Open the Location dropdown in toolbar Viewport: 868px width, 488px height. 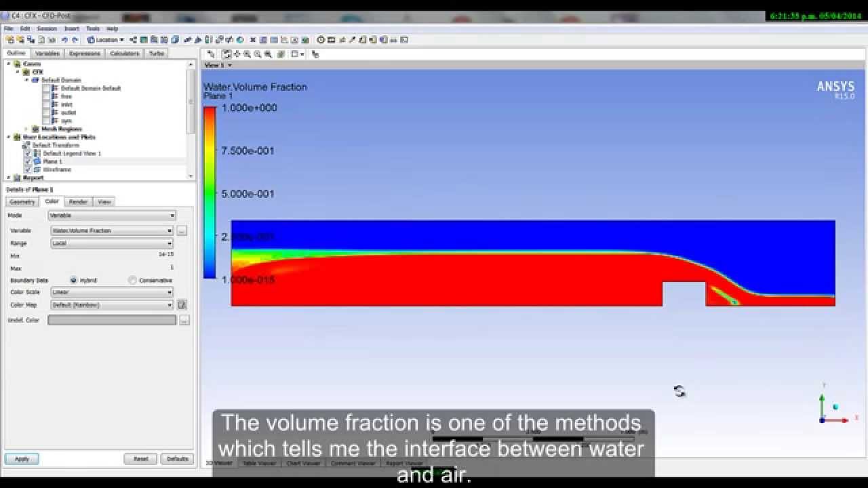(x=107, y=40)
